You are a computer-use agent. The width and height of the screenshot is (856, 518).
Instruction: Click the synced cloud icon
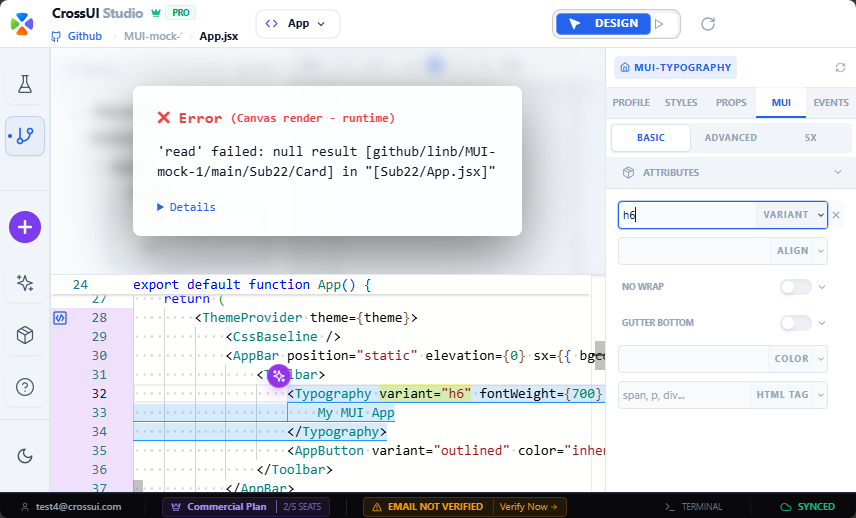(786, 507)
